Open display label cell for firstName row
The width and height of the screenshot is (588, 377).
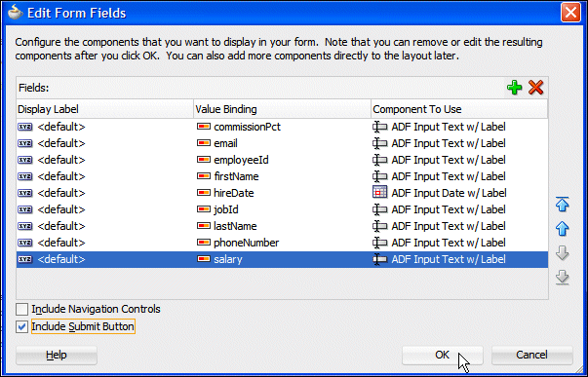104,176
